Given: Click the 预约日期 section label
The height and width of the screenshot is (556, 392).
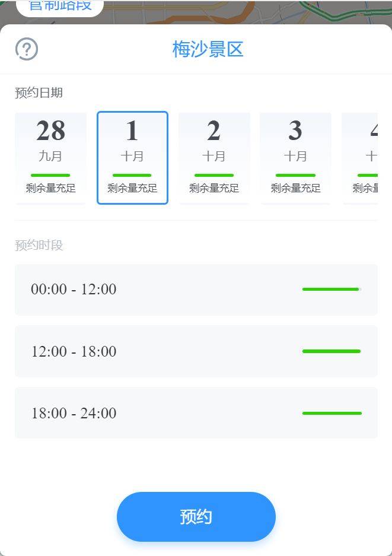Looking at the screenshot, I should (39, 93).
